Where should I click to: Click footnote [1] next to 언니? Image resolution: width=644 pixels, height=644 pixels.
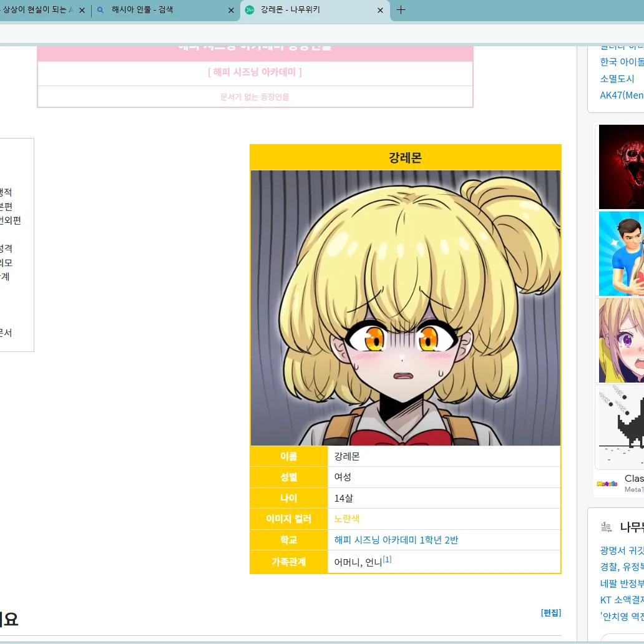tap(388, 560)
